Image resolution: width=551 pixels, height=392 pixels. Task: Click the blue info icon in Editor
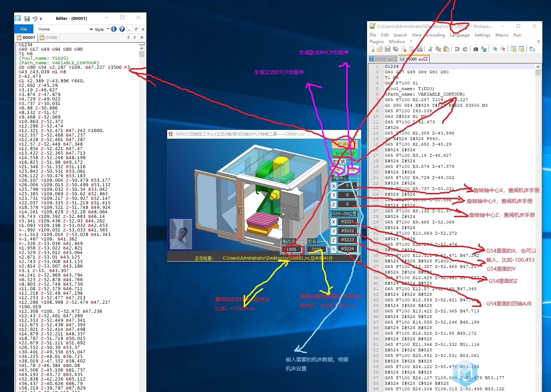114,29
